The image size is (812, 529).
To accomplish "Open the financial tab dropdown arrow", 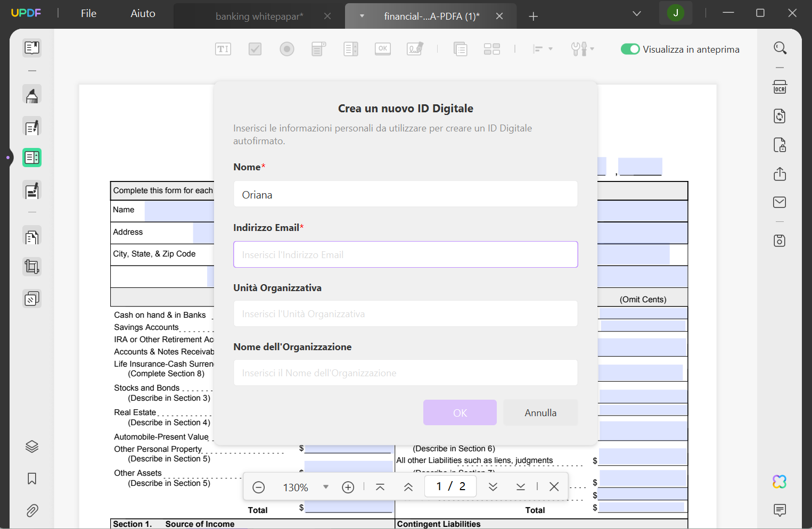I will 362,16.
